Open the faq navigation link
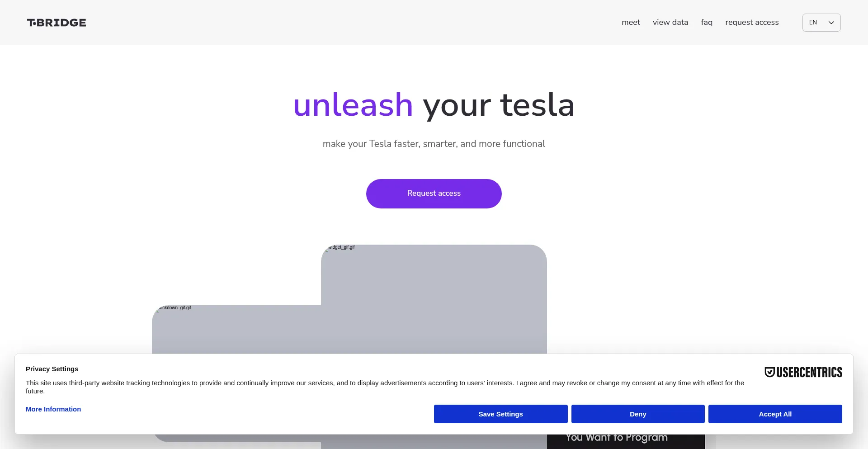The width and height of the screenshot is (868, 449). click(x=706, y=23)
